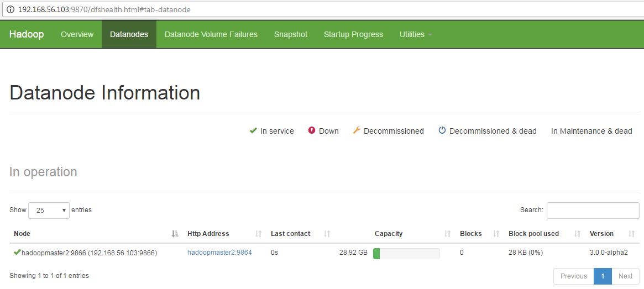Click the capacity usage progress bar
Screen dimensions: 644x289
[x=406, y=253]
